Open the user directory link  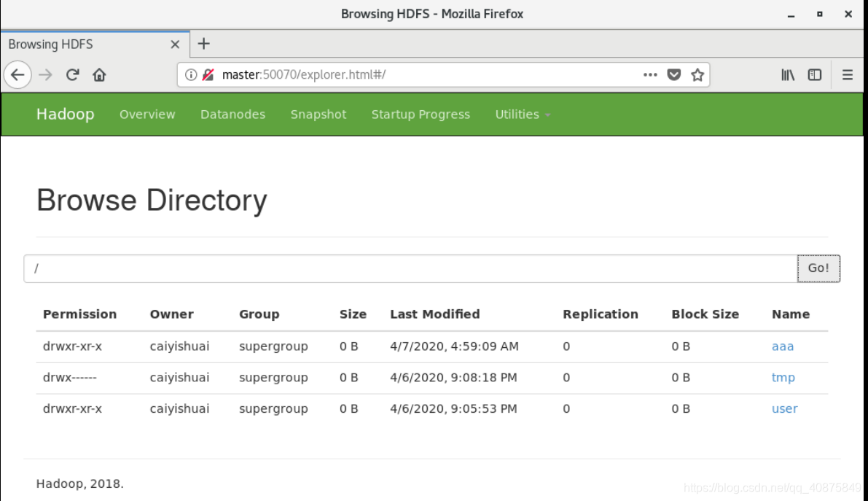point(784,409)
